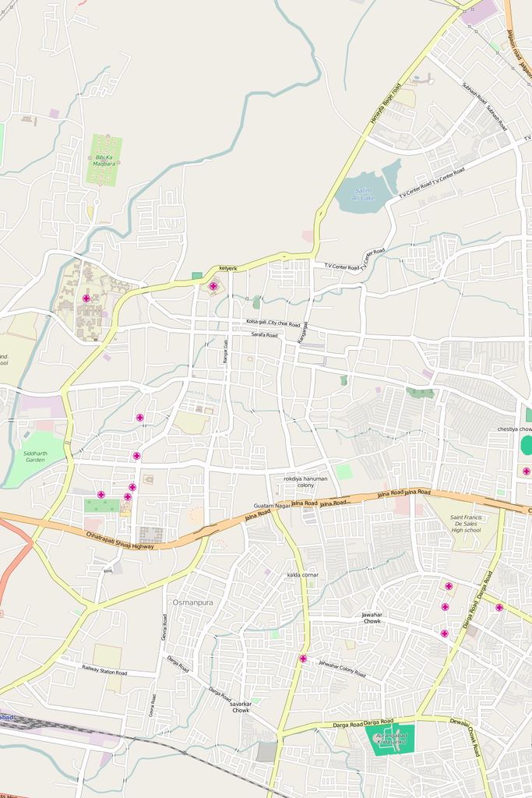Viewport: 532px width, 798px height.
Task: Select the Bibi Ka Maqbara garden grounds
Action: click(x=104, y=160)
